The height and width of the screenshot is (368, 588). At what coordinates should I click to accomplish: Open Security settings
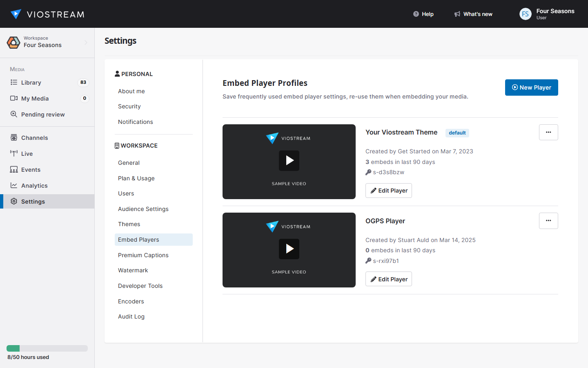(x=154, y=106)
